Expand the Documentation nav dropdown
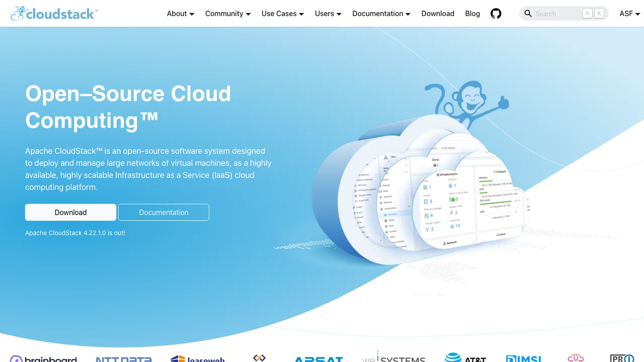This screenshot has height=362, width=644. pos(381,14)
